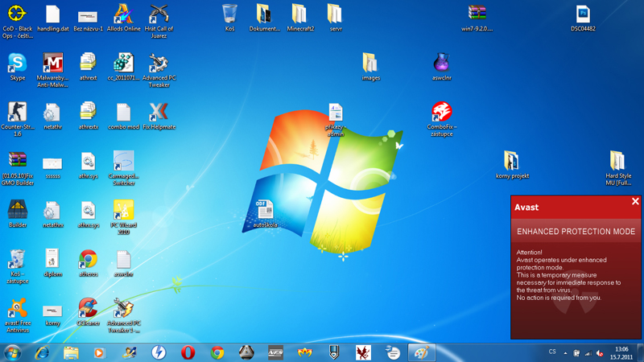Open the images folder
Viewport: 644px width, 362px height.
tap(370, 63)
